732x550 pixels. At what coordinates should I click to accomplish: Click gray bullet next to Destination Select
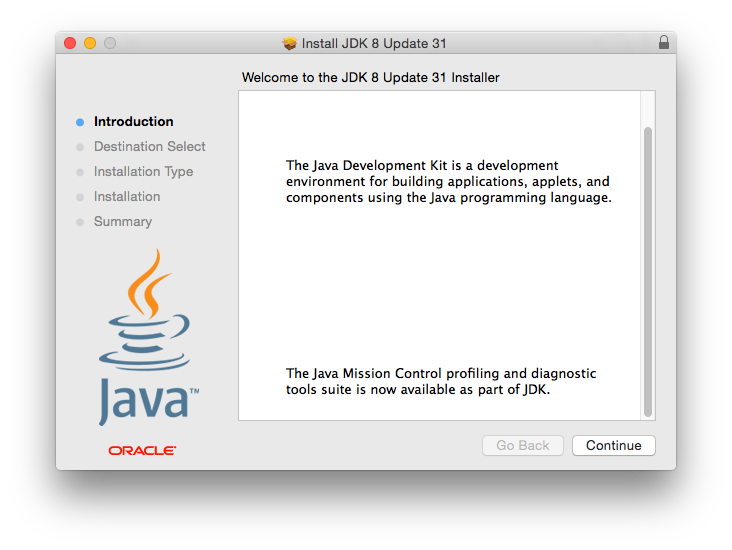click(x=80, y=148)
